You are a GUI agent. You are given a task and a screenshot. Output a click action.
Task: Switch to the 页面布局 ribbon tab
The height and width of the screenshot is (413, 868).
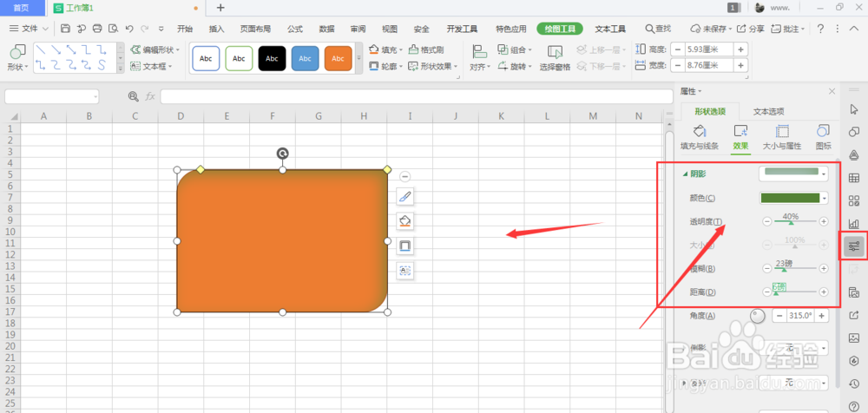255,29
